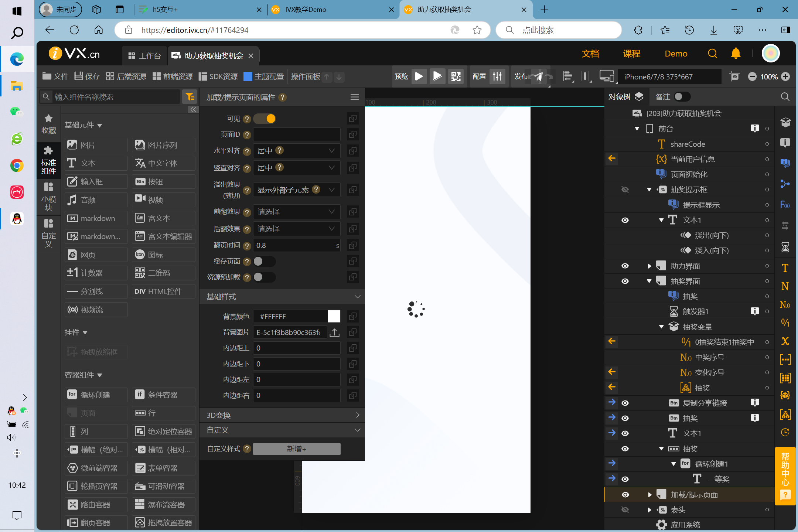Add the 图片 image component
The height and width of the screenshot is (532, 798).
click(x=96, y=145)
